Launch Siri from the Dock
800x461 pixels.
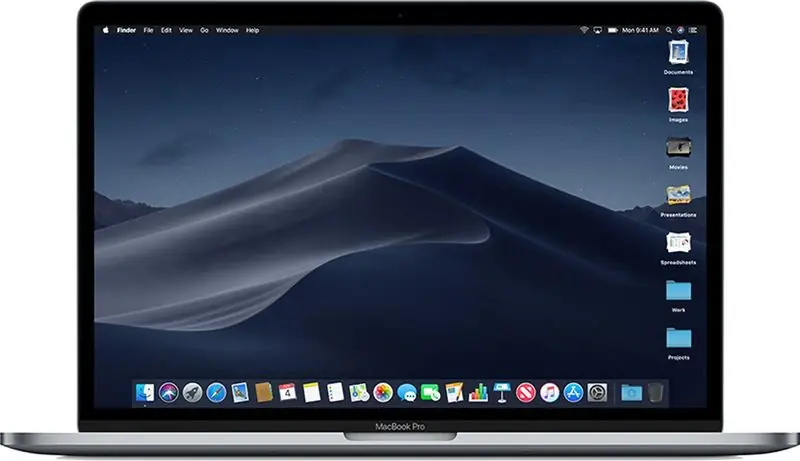[x=168, y=393]
